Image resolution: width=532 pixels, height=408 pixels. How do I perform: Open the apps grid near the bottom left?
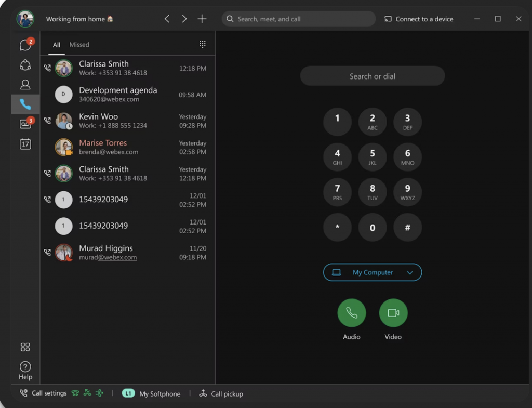pos(25,347)
